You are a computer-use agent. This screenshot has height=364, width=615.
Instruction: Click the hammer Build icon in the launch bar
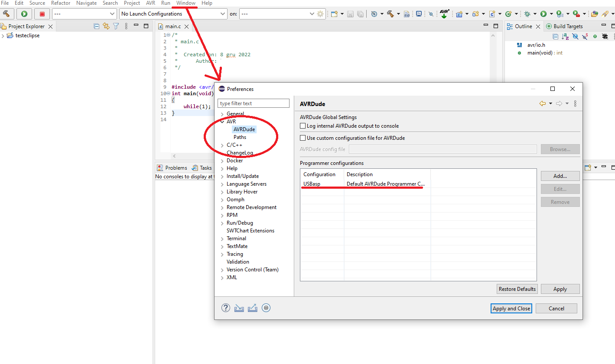coord(7,14)
